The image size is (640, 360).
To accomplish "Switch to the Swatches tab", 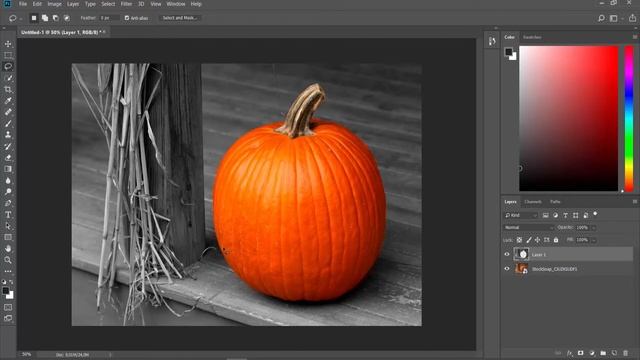I will [x=532, y=37].
